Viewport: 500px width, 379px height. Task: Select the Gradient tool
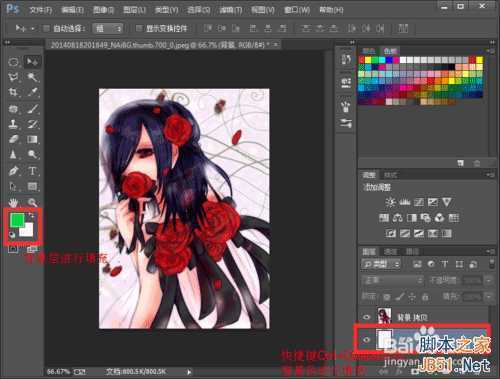[x=32, y=139]
